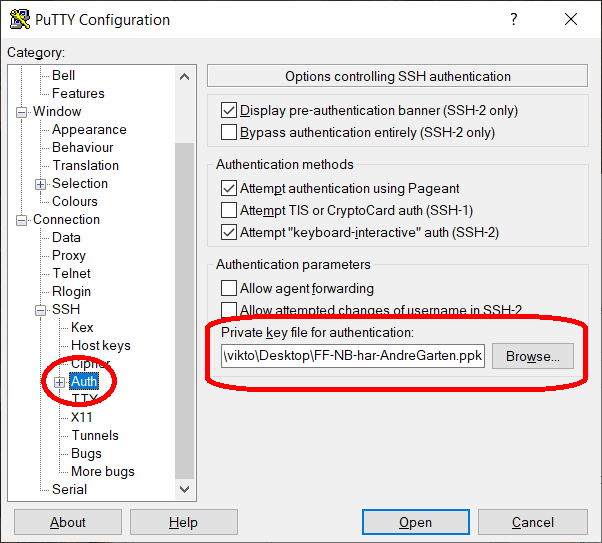
Task: Check Allow agent forwarding
Action: coord(228,289)
